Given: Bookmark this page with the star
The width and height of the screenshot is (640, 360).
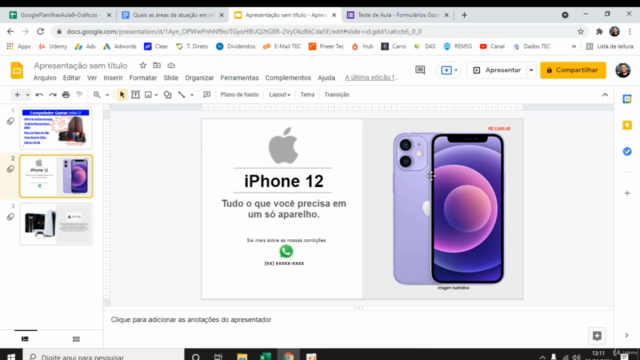Looking at the screenshot, I should point(580,31).
